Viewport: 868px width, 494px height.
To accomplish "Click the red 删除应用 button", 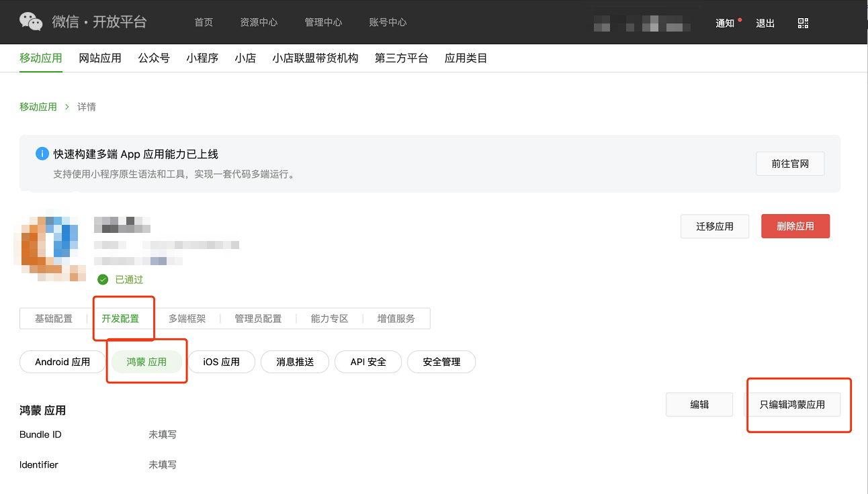I will [795, 226].
